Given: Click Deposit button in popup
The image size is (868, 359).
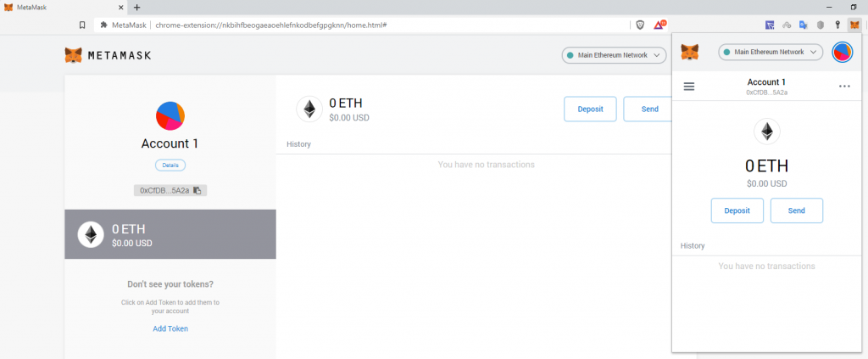Looking at the screenshot, I should point(737,210).
